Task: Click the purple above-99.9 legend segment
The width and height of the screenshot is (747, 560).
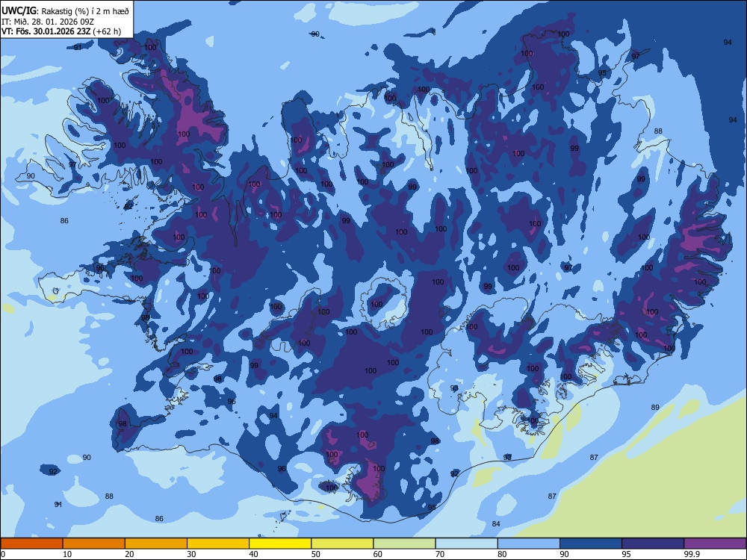Action: [x=715, y=544]
